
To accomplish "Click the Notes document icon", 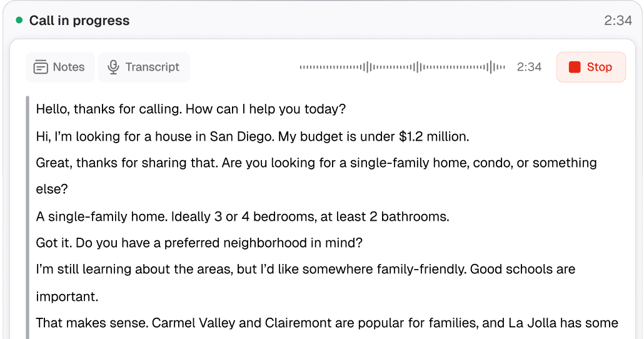I will [x=41, y=67].
